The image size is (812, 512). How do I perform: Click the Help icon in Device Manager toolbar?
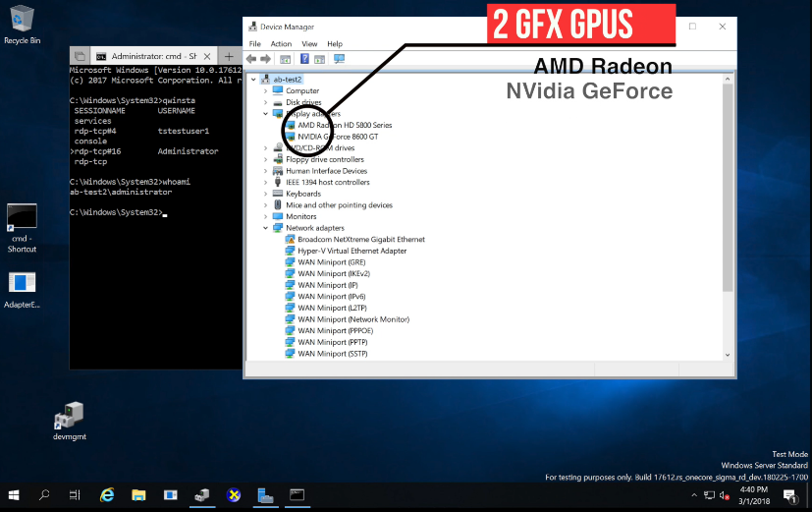(304, 59)
